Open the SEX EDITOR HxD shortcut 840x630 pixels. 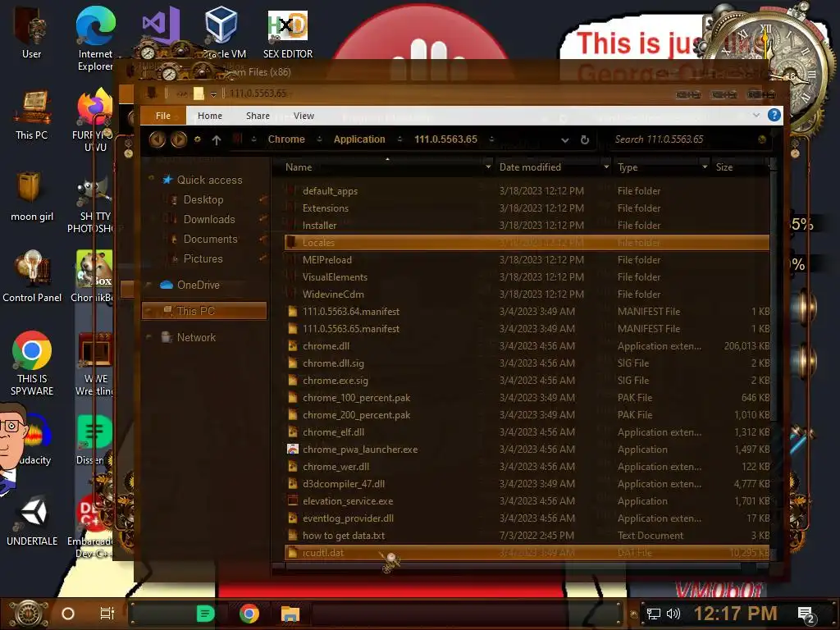(288, 34)
